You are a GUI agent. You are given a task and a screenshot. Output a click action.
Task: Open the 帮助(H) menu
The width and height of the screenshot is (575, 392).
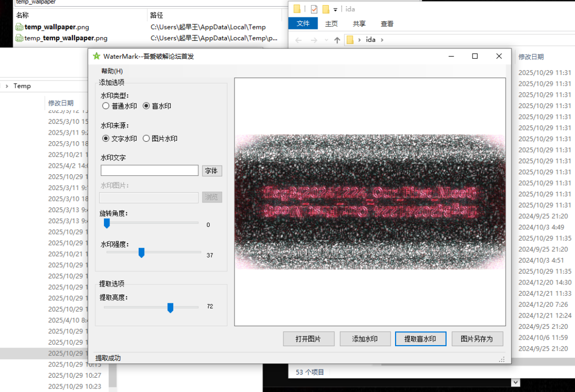112,71
